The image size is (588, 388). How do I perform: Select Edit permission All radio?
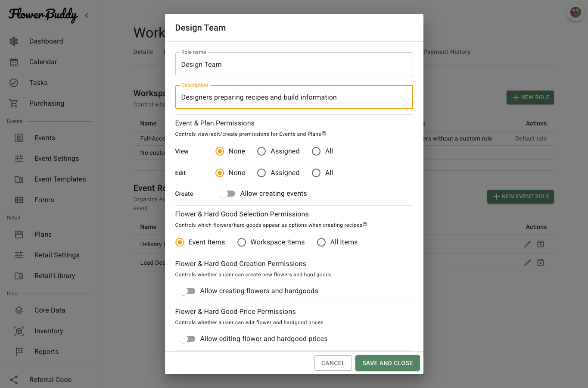(x=316, y=173)
